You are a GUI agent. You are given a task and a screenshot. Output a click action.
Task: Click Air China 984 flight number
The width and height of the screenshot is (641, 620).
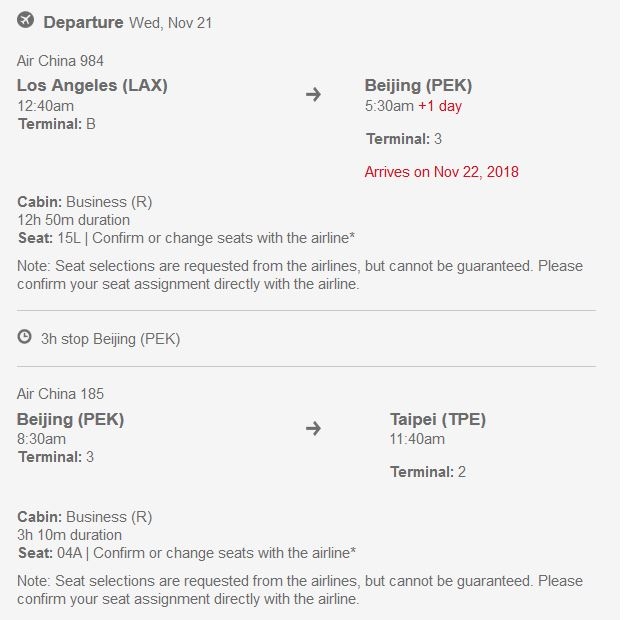[60, 61]
